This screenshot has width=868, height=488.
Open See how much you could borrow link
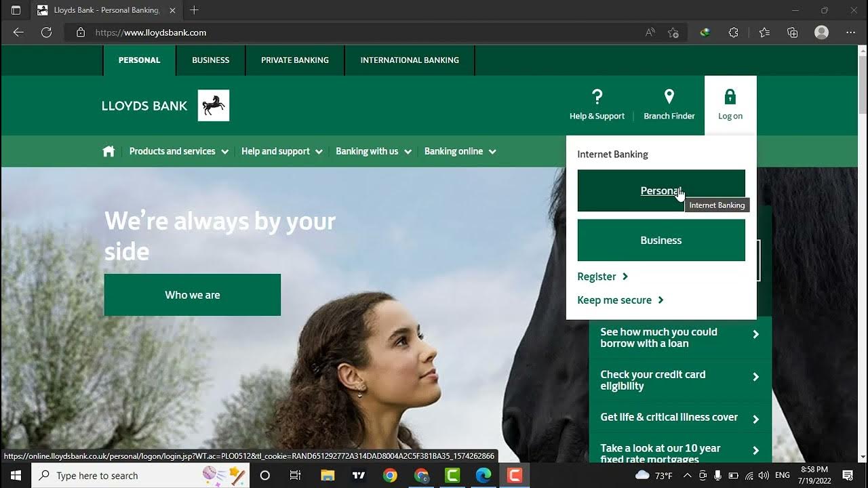pos(680,338)
